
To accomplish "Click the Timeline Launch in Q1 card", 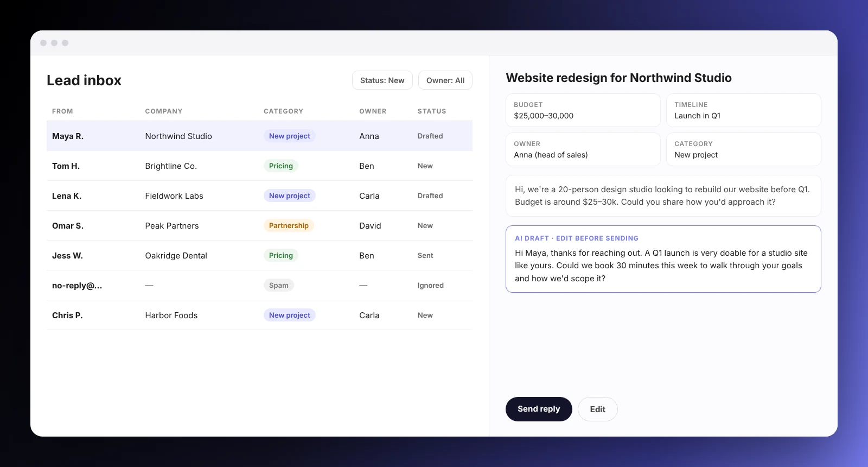I will 744,110.
